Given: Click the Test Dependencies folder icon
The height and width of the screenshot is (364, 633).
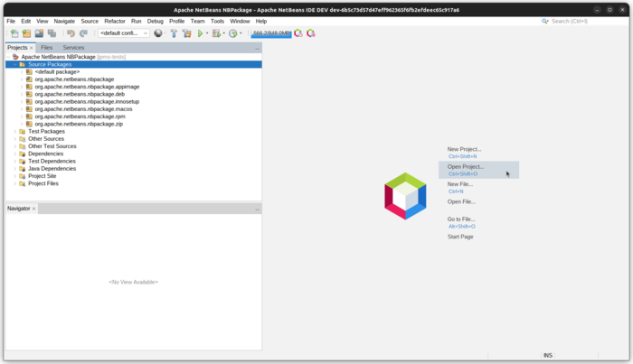Looking at the screenshot, I should coord(23,162).
